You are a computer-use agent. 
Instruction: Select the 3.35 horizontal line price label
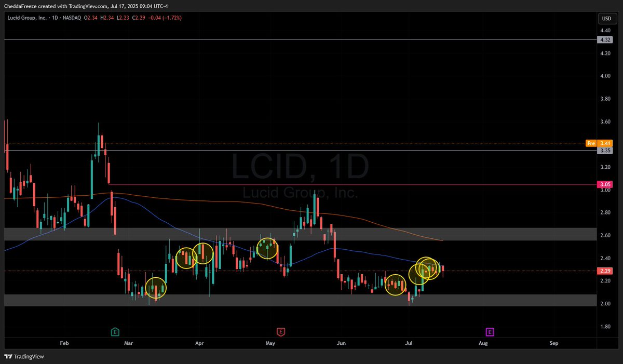[605, 151]
